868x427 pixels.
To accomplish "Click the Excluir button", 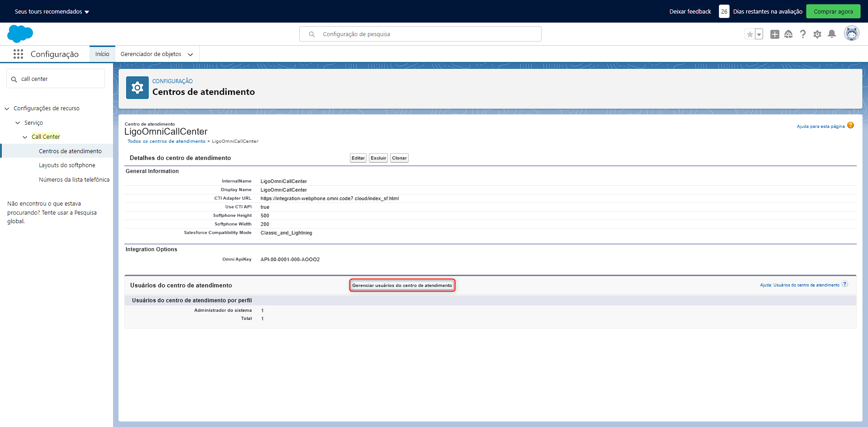I will coord(378,158).
